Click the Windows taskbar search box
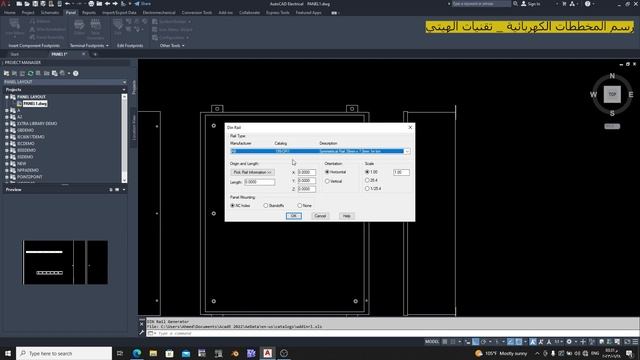This screenshot has height=360, width=640. click(64, 353)
